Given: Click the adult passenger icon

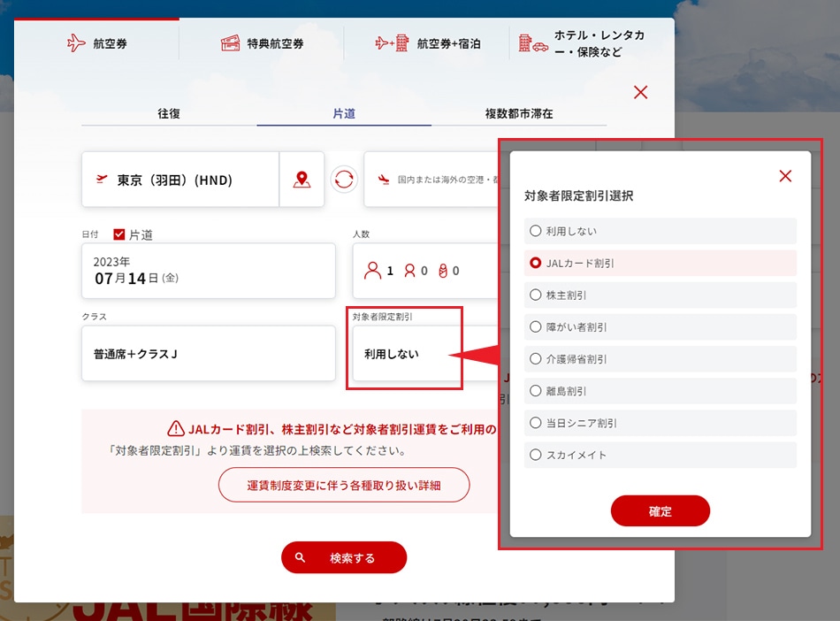Looking at the screenshot, I should [x=372, y=271].
